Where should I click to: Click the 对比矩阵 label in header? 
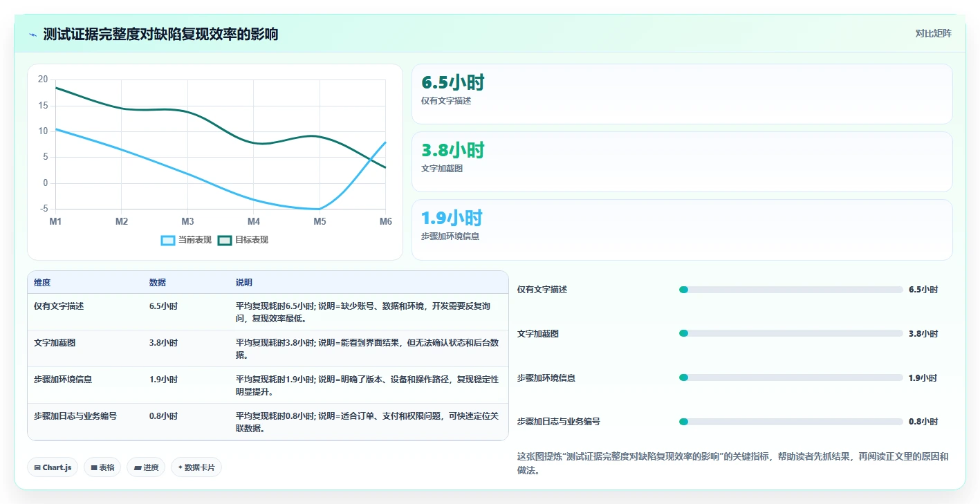coord(933,33)
